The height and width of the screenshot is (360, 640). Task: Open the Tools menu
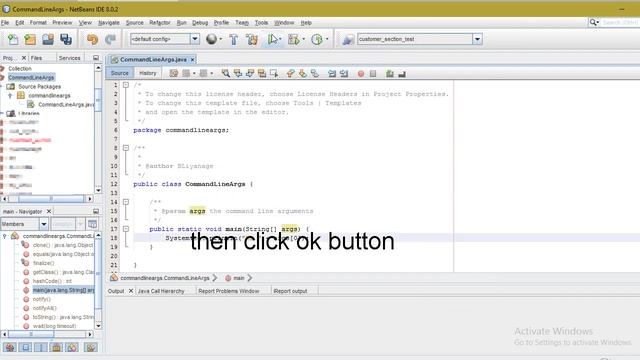click(261, 23)
